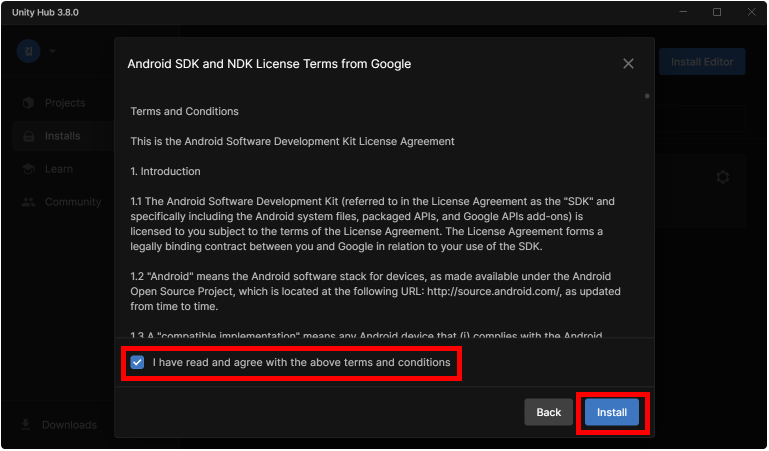Click the Community people icon
Image resolution: width=769 pixels, height=451 pixels.
pyautogui.click(x=28, y=202)
